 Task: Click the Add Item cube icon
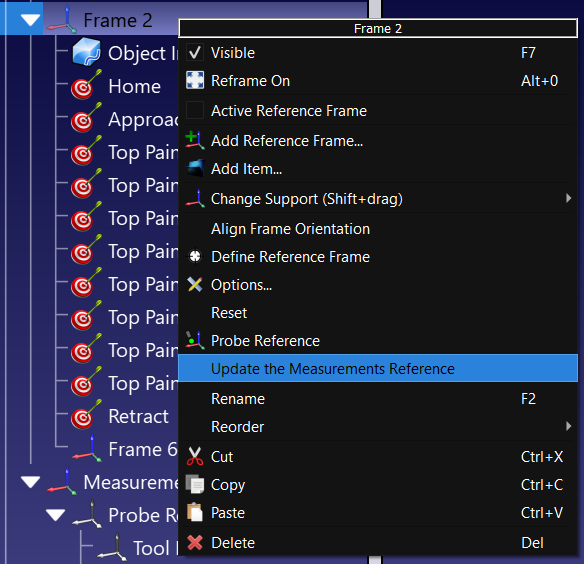click(195, 168)
